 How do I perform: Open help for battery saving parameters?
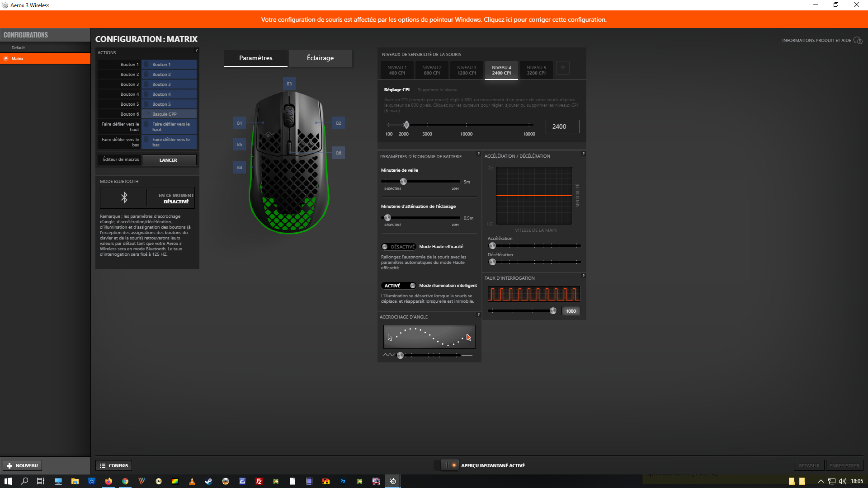478,154
